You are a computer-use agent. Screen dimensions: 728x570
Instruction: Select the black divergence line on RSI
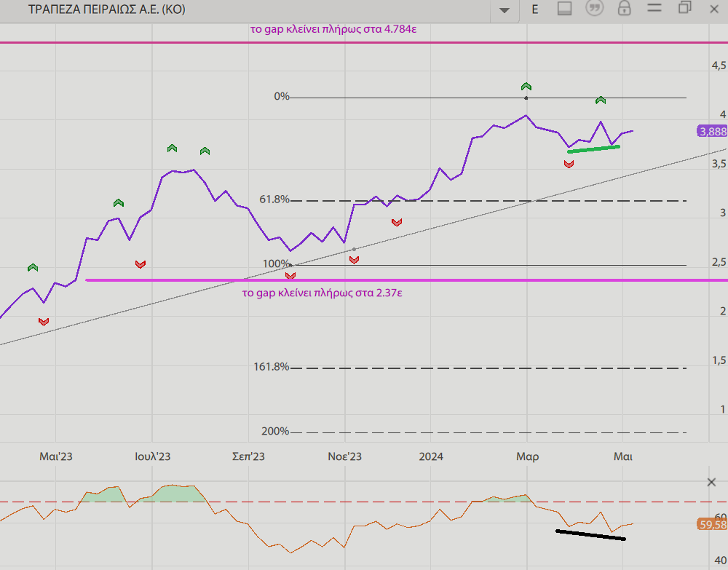[590, 535]
